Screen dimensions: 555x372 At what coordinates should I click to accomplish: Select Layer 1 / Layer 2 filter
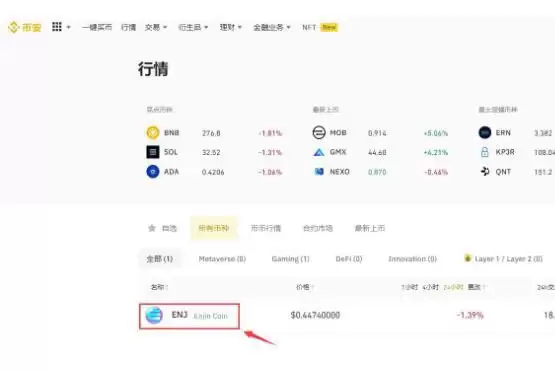[504, 259]
